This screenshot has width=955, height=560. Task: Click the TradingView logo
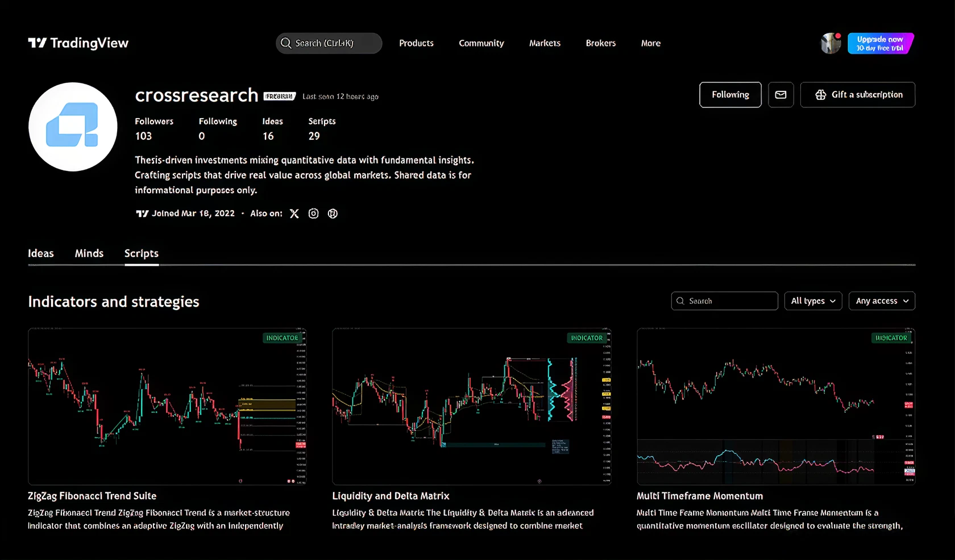click(78, 43)
